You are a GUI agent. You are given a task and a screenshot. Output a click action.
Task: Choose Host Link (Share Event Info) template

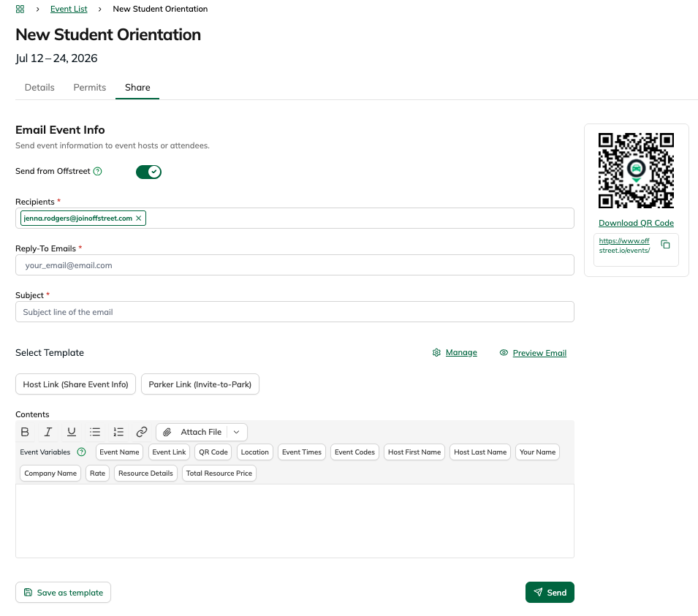coord(76,384)
